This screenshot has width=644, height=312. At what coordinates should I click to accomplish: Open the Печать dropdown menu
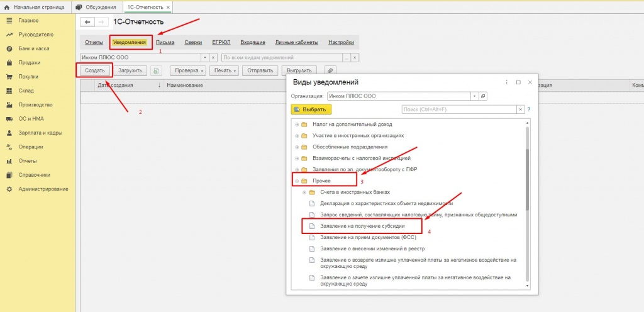coord(225,70)
